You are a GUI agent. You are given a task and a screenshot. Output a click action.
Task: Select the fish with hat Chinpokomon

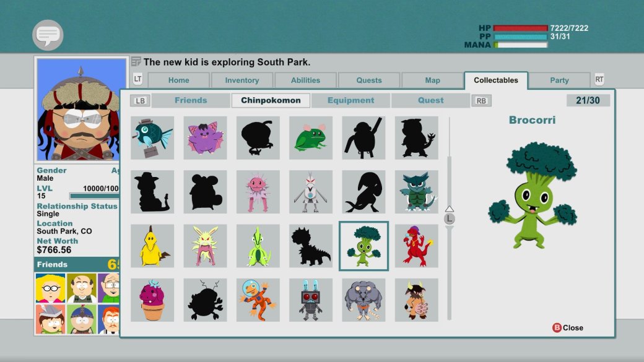(x=152, y=138)
